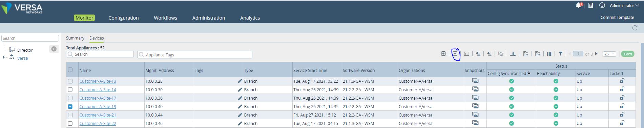Click the add appliance plus icon
The width and height of the screenshot is (644, 128).
(x=443, y=54)
